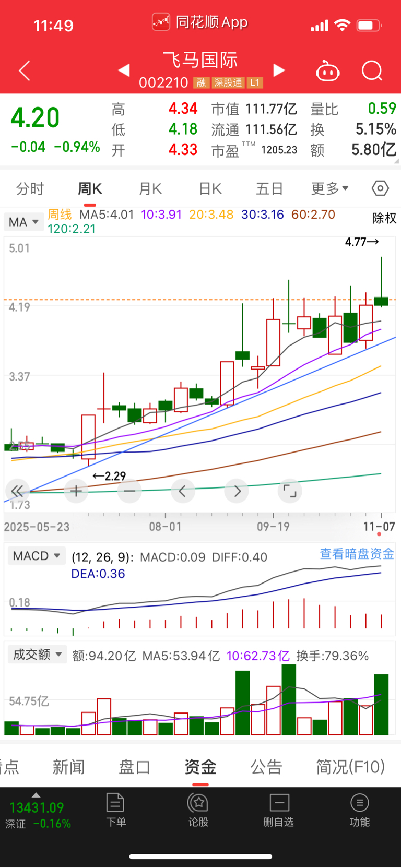The width and height of the screenshot is (401, 868).
Task: Tap MA5:4.01 legend value
Action: tap(107, 215)
